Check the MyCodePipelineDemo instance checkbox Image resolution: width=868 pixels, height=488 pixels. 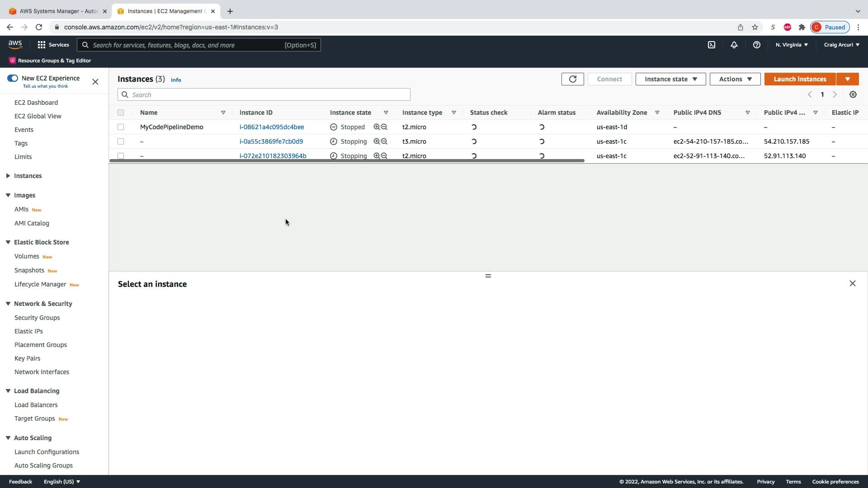click(x=121, y=127)
